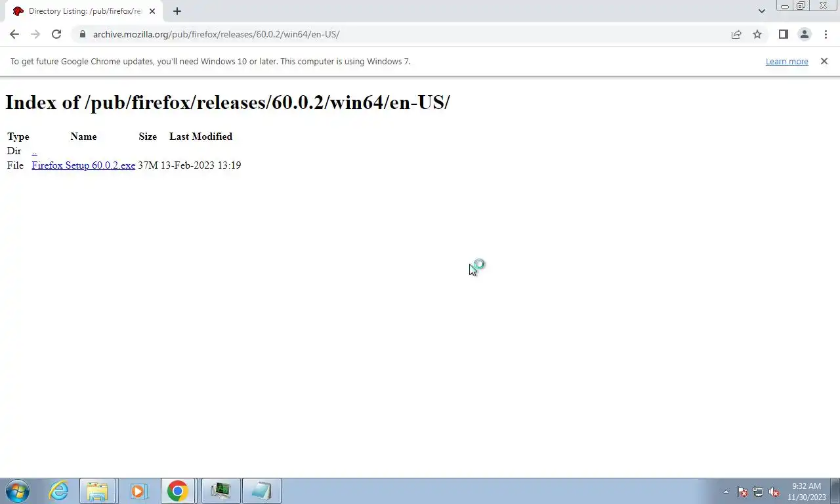Open the network icon in tray
The image size is (840, 504).
tap(758, 492)
